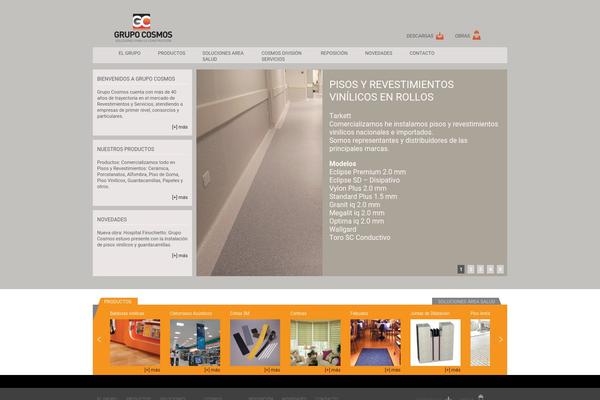The height and width of the screenshot is (400, 600).
Task: Click the carousel next arrow
Action: click(x=501, y=340)
